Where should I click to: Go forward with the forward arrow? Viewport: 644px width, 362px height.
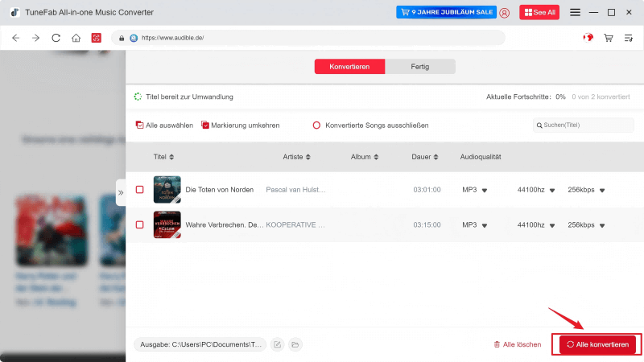click(35, 38)
